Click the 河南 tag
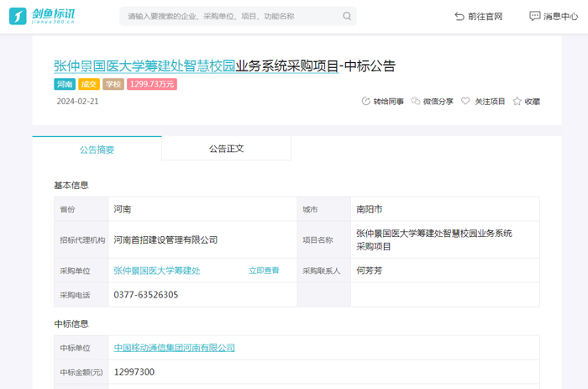The height and width of the screenshot is (389, 588). pos(65,84)
